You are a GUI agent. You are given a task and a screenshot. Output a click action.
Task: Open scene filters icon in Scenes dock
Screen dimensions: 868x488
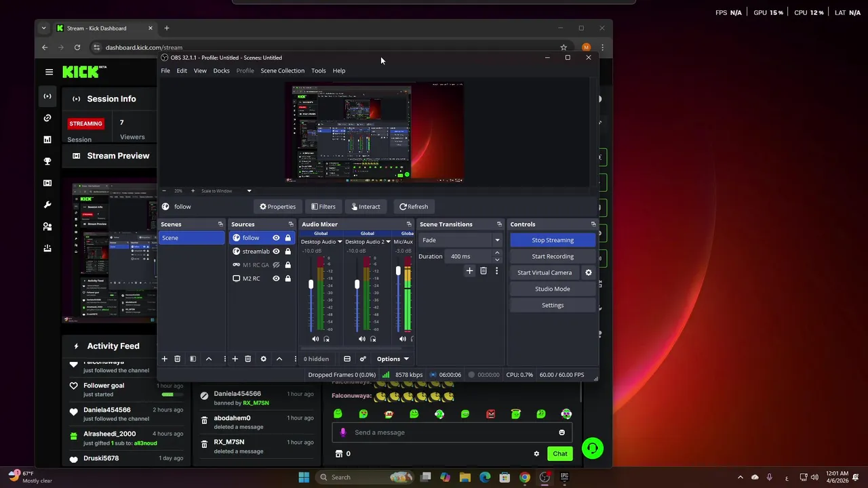pos(193,359)
